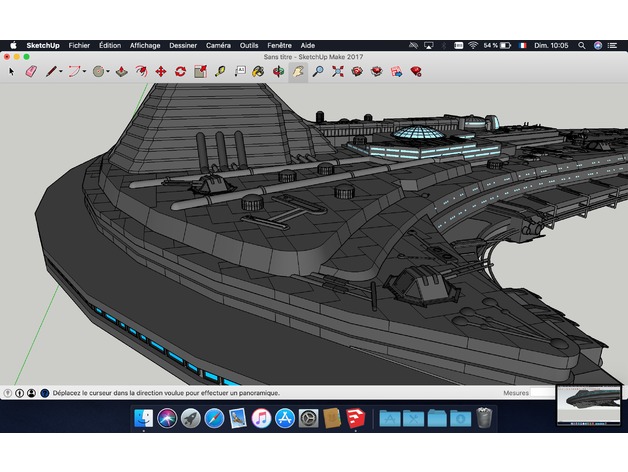Open App Store from the Dock
The image size is (628, 472).
pyautogui.click(x=285, y=418)
